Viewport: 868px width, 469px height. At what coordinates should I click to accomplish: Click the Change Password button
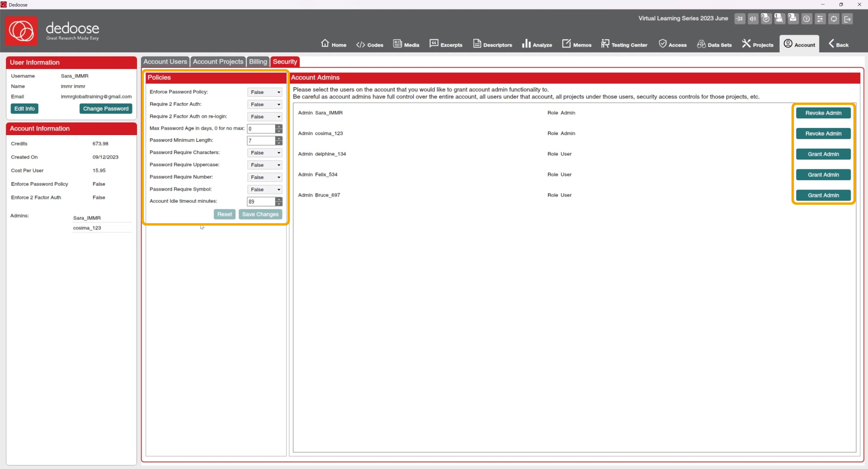pyautogui.click(x=106, y=109)
